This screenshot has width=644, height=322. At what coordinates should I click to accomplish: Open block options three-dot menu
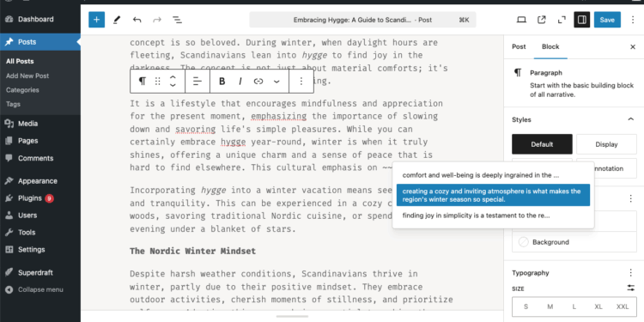(x=301, y=82)
